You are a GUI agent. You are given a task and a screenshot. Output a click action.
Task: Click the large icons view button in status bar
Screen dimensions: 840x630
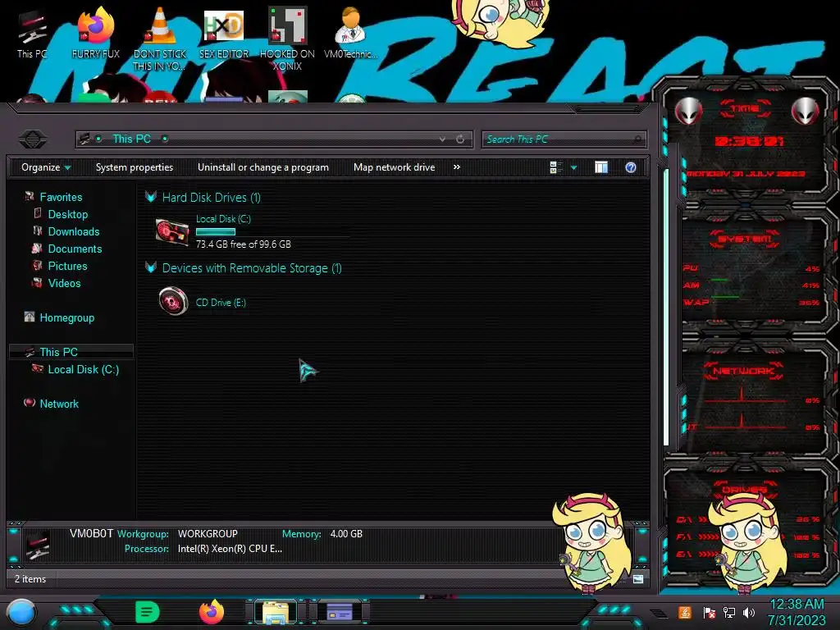tap(637, 578)
